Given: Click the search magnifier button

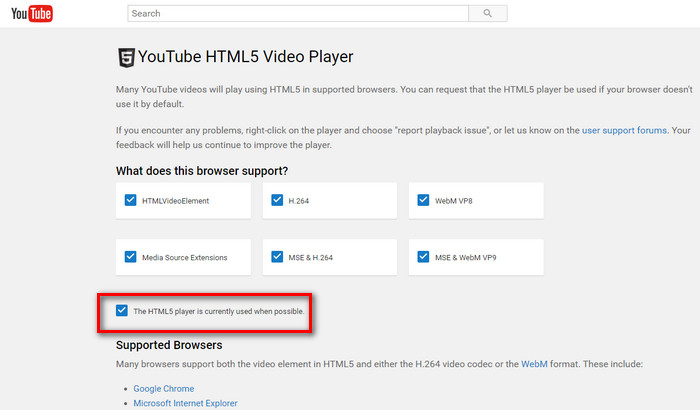Looking at the screenshot, I should point(488,13).
